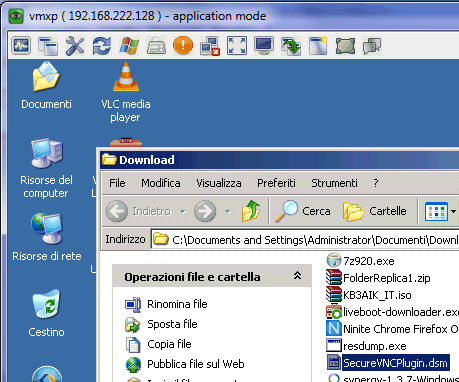Open the ? help menu
Screen dimensions: 459x382
click(376, 183)
